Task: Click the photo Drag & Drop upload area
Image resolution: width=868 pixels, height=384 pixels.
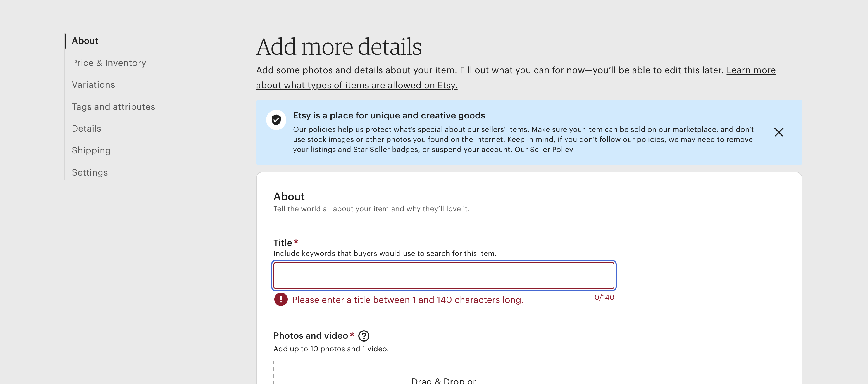Action: tap(444, 373)
